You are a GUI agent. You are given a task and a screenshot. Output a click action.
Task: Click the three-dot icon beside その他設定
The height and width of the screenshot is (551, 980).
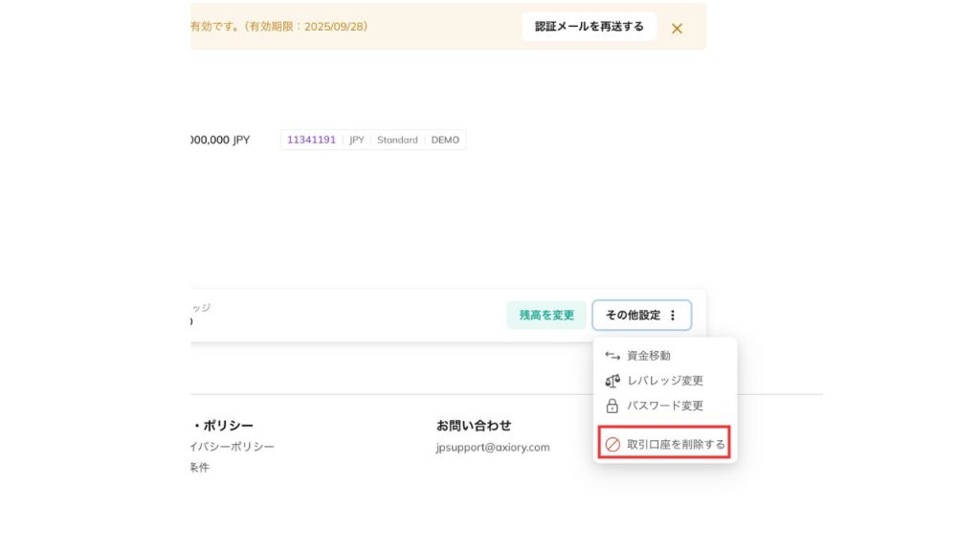[673, 315]
